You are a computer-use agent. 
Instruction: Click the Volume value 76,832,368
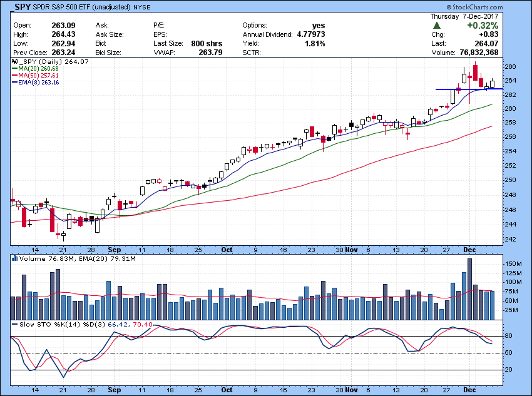coord(479,53)
